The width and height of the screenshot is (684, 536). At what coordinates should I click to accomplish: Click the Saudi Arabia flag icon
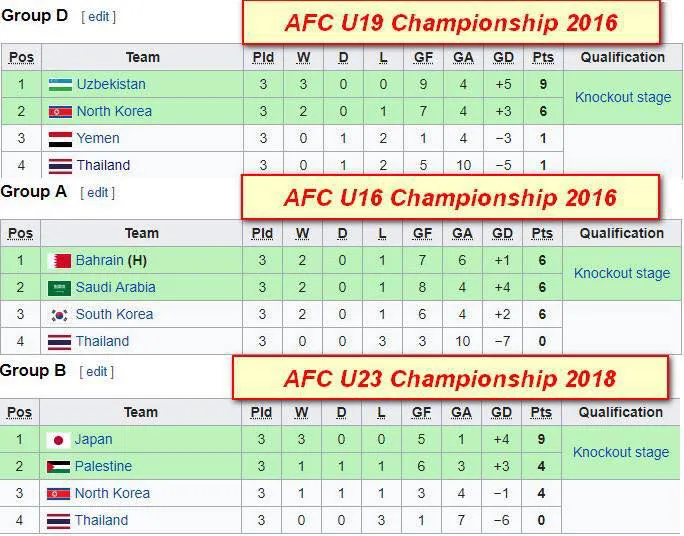[59, 288]
